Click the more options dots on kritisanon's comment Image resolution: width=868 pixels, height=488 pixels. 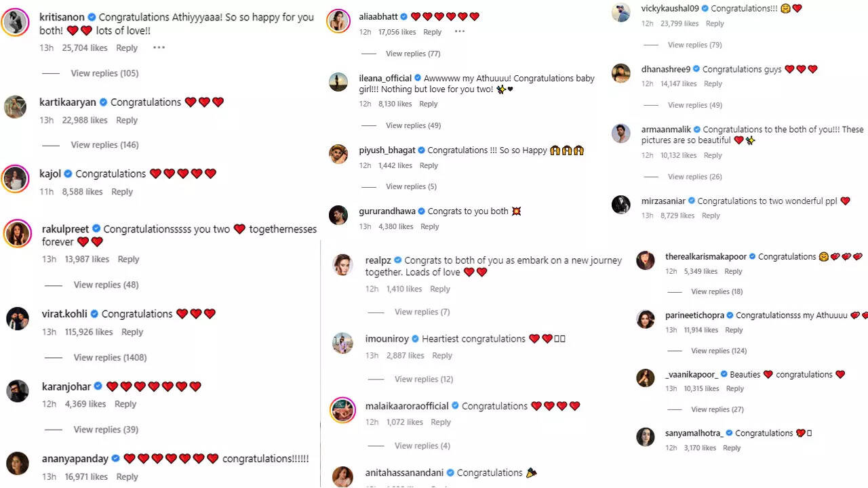[x=159, y=48]
